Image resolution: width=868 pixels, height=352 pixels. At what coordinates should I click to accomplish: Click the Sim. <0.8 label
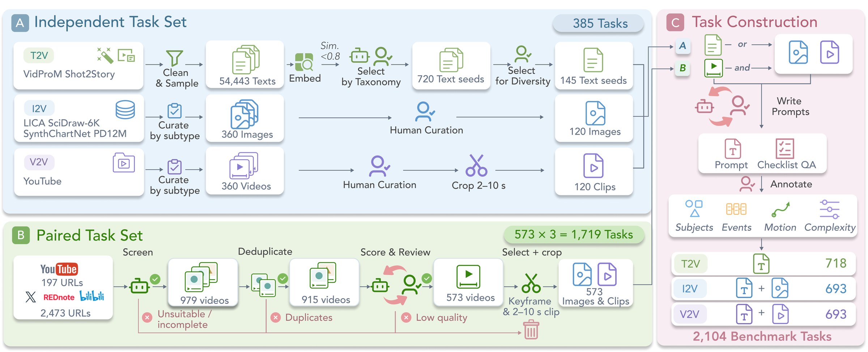point(330,51)
